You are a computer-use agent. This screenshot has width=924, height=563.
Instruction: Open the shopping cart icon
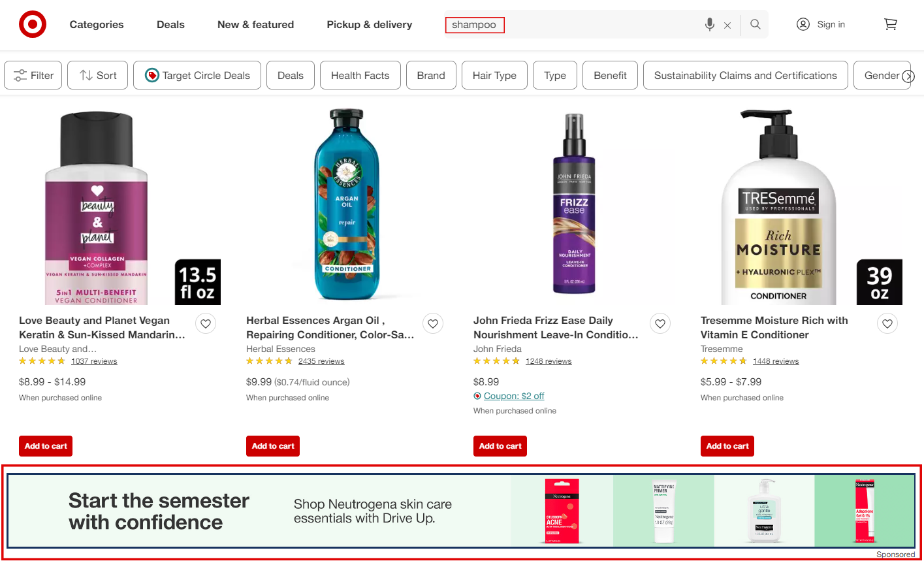891,24
